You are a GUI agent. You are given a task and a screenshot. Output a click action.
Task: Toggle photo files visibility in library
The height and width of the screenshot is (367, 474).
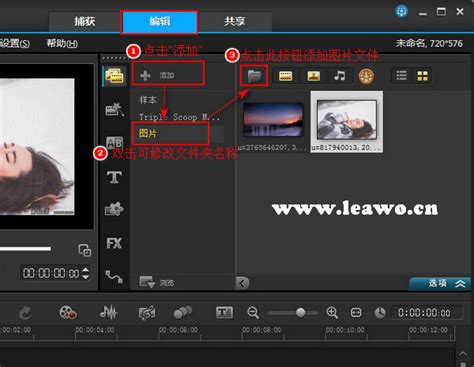coord(313,76)
